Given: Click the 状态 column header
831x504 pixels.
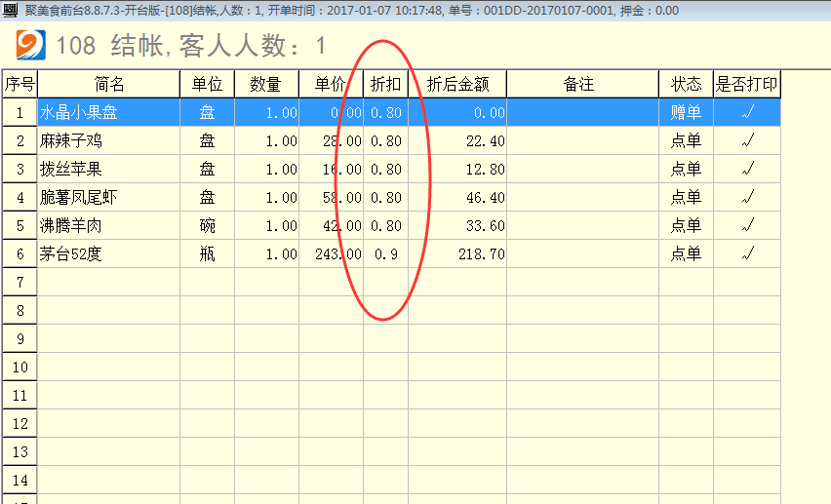Looking at the screenshot, I should (x=686, y=85).
